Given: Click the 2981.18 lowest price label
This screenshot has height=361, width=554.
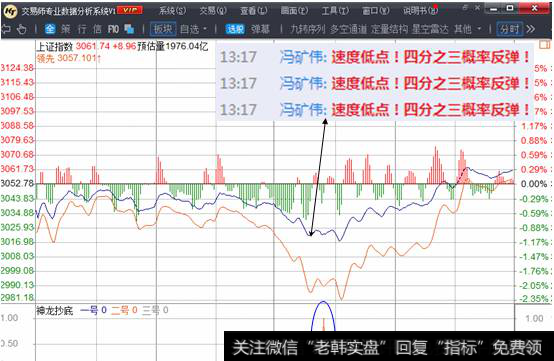Looking at the screenshot, I should click(x=17, y=297).
